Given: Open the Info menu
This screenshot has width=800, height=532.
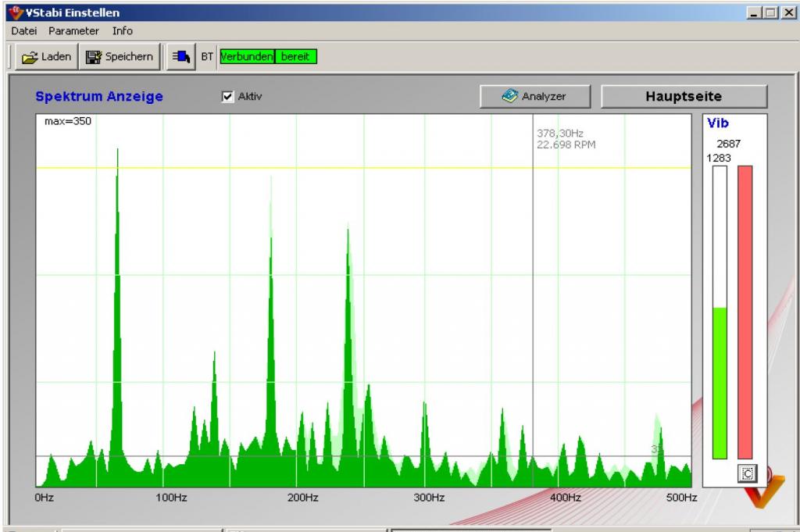Looking at the screenshot, I should coord(122,30).
